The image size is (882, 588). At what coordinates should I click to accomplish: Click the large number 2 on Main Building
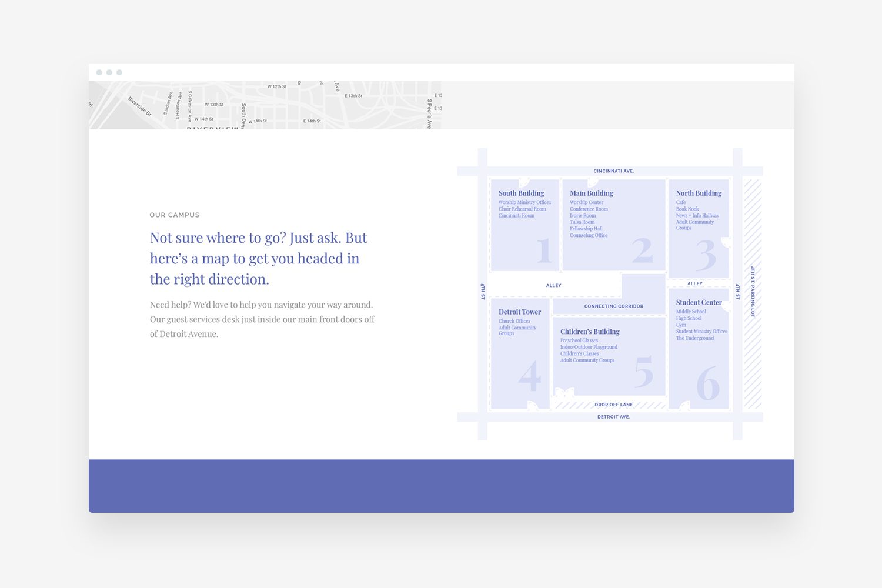642,250
